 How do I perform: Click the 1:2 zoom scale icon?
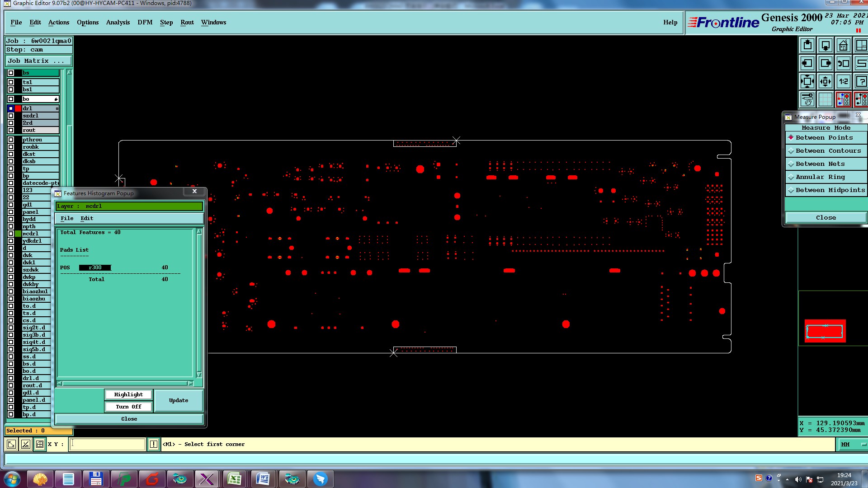pyautogui.click(x=844, y=82)
